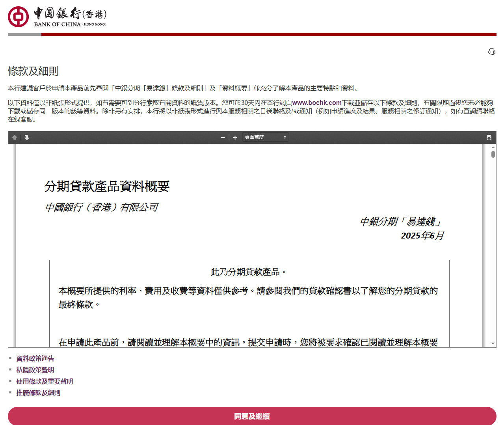This screenshot has width=504, height=425.
Task: Open the 頁面寬度 zoom dropdown
Action: coord(265,137)
